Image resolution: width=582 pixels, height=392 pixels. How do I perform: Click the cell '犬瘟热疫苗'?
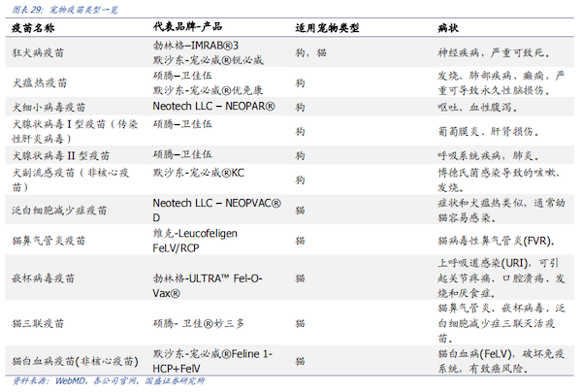40,82
